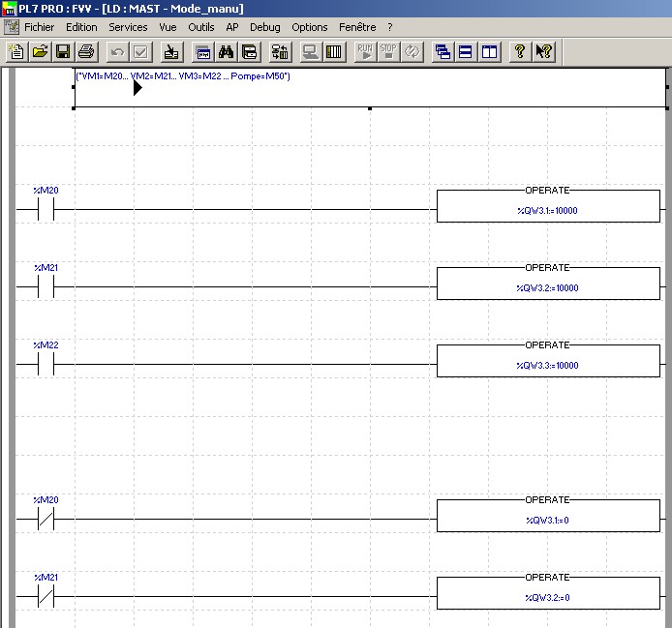
Task: Save project using the floppy disk icon
Action: 63,51
